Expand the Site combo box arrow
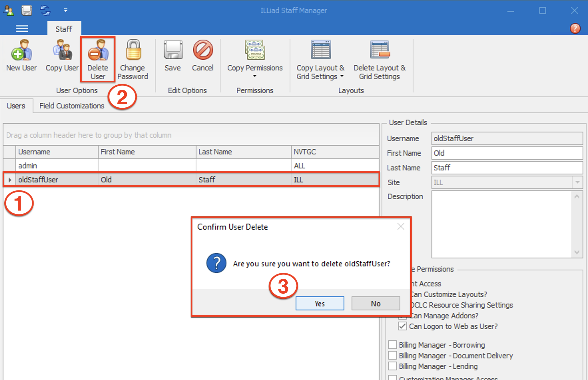 [577, 182]
